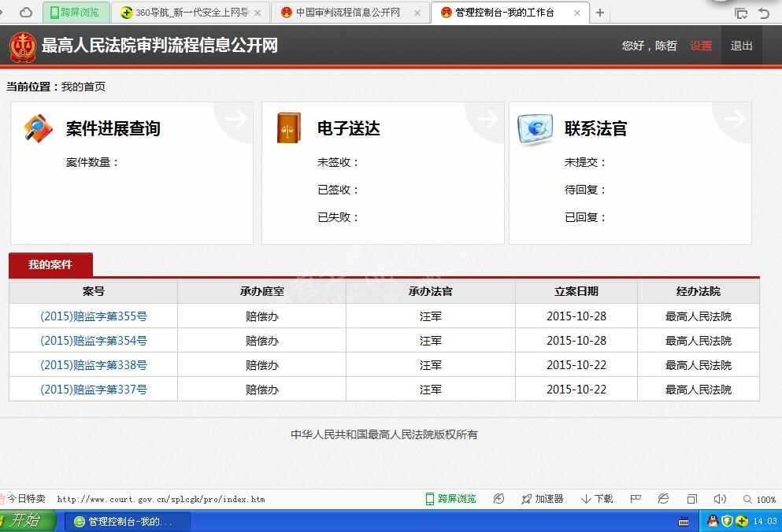Close the 360导航 tab
The width and height of the screenshot is (782, 532).
point(258,13)
